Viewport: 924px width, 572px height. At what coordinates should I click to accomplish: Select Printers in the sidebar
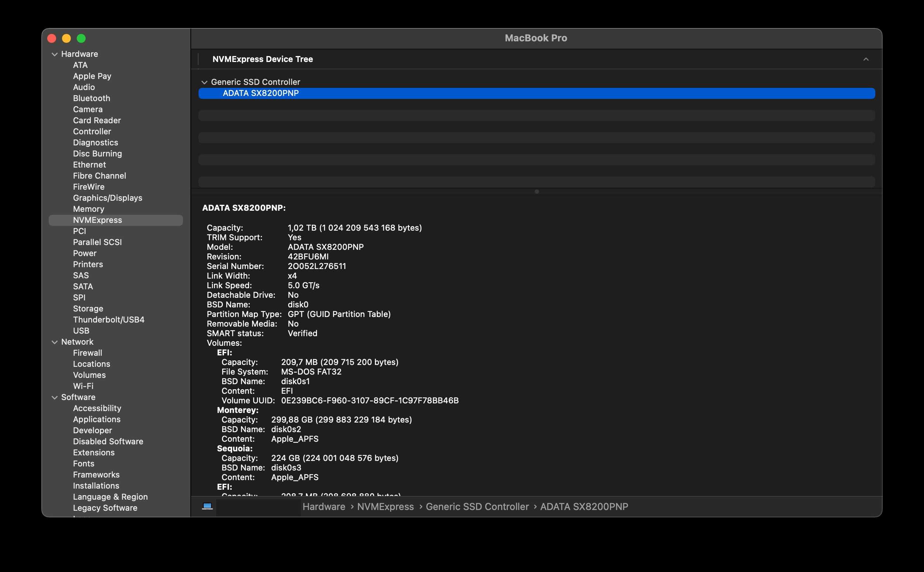pos(88,264)
